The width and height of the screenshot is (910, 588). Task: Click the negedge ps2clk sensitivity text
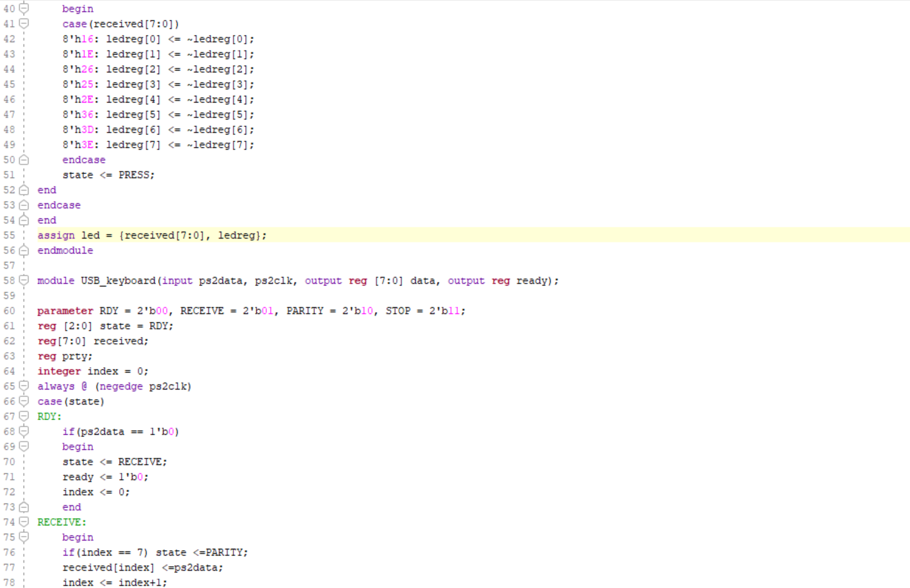[143, 387]
